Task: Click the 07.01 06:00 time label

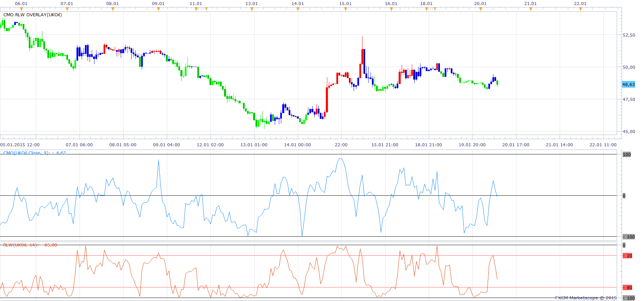Action: 79,145
